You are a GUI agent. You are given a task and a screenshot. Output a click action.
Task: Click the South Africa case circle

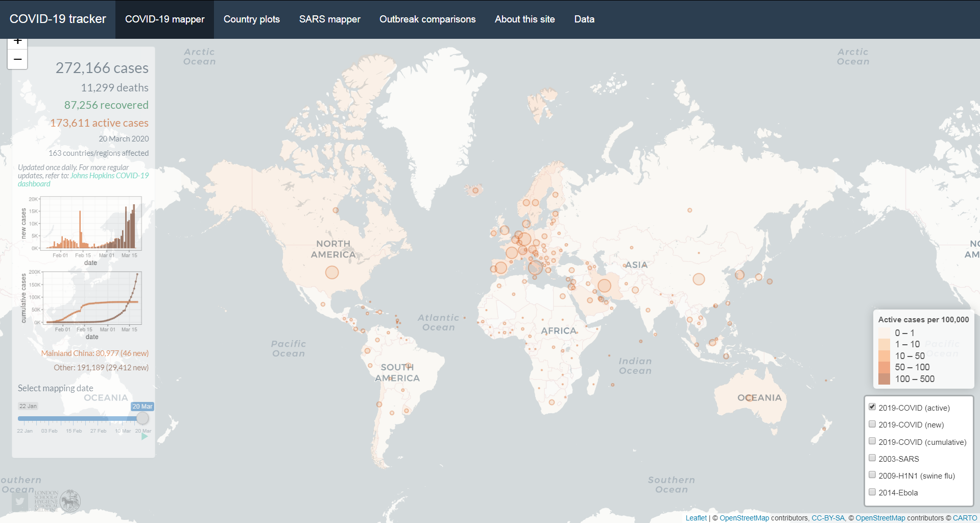click(552, 402)
